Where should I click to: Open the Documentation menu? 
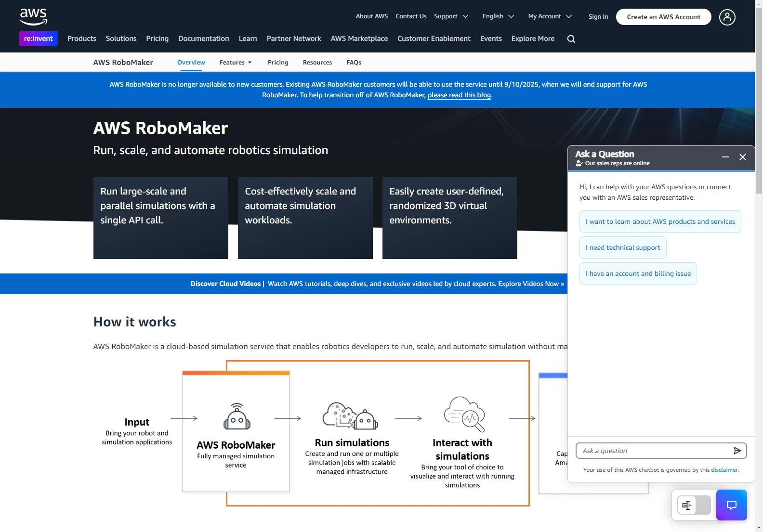click(204, 39)
